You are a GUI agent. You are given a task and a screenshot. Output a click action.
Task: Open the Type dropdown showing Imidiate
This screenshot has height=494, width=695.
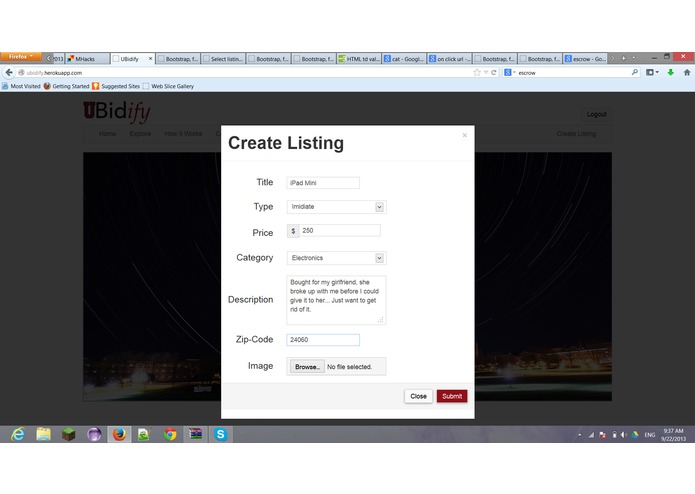click(x=336, y=207)
